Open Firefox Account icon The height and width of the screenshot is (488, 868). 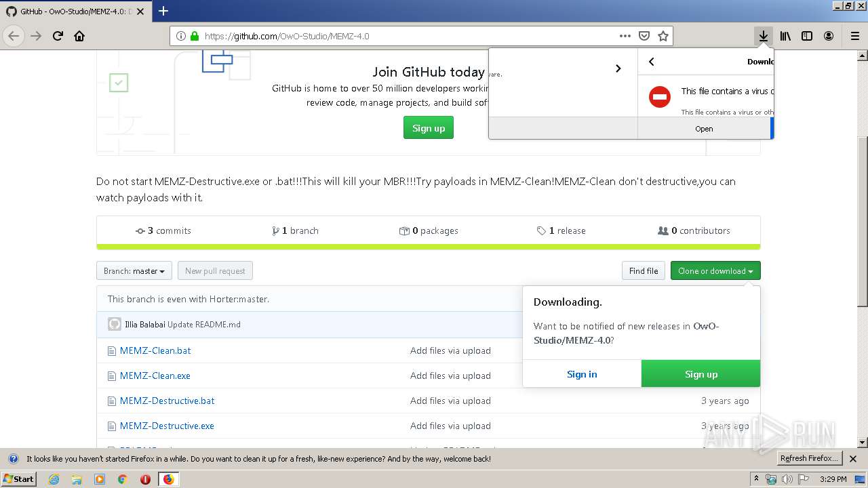[x=829, y=36]
